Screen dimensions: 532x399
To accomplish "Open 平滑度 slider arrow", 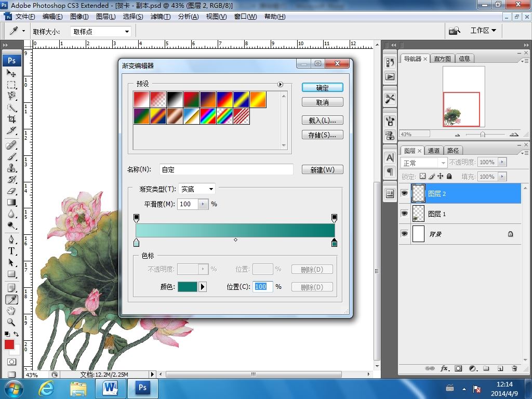I will (203, 204).
